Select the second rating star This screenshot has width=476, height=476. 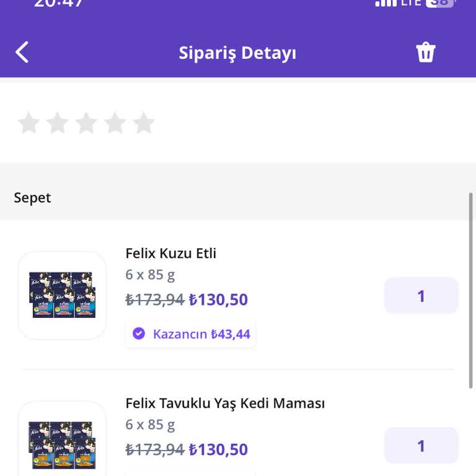point(57,123)
